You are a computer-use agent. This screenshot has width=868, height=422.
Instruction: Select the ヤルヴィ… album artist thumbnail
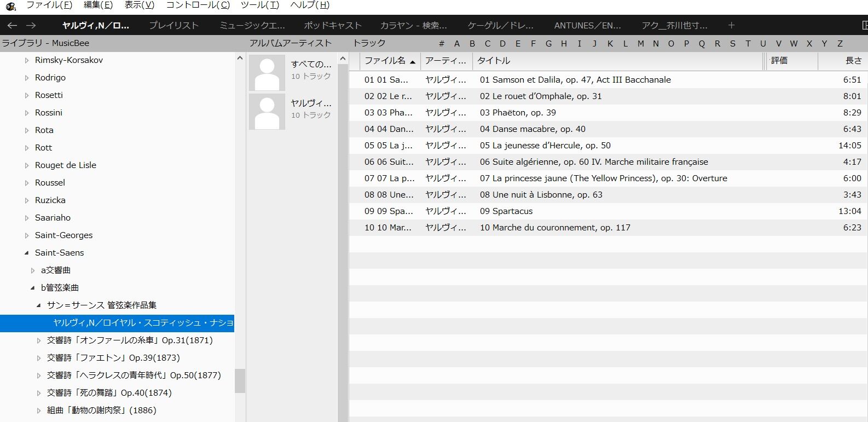267,112
